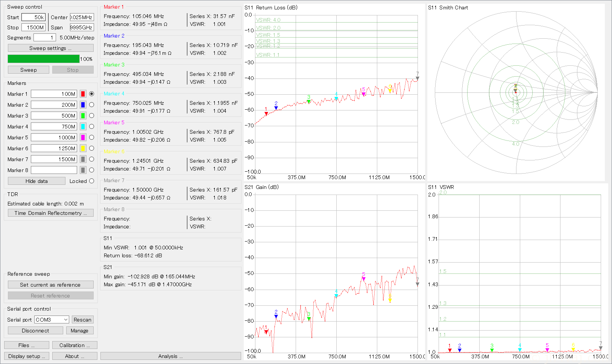Click the '5.00MHz/step' label

pos(77,38)
